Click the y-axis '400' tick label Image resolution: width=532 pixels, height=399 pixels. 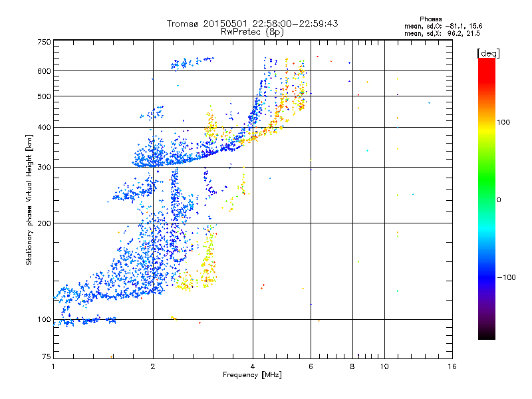[44, 127]
